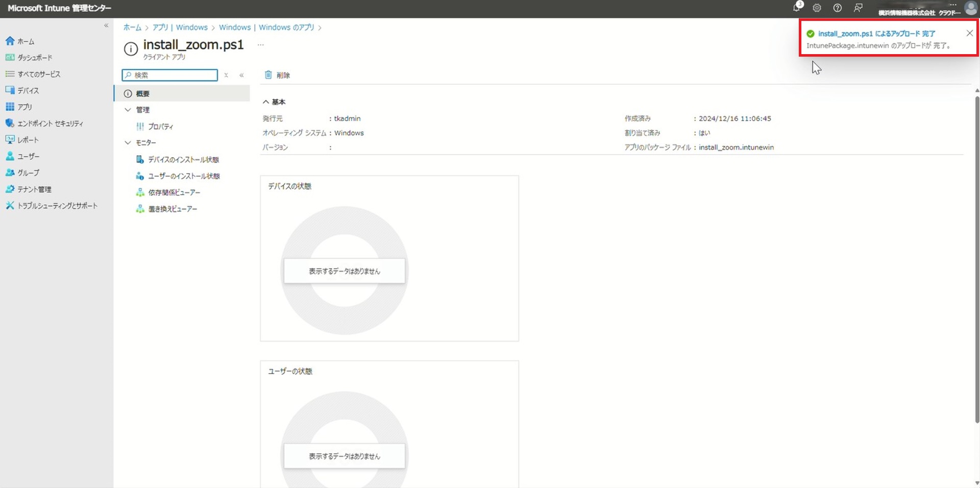Open the feedback person icon
The image size is (980, 488).
pyautogui.click(x=859, y=8)
